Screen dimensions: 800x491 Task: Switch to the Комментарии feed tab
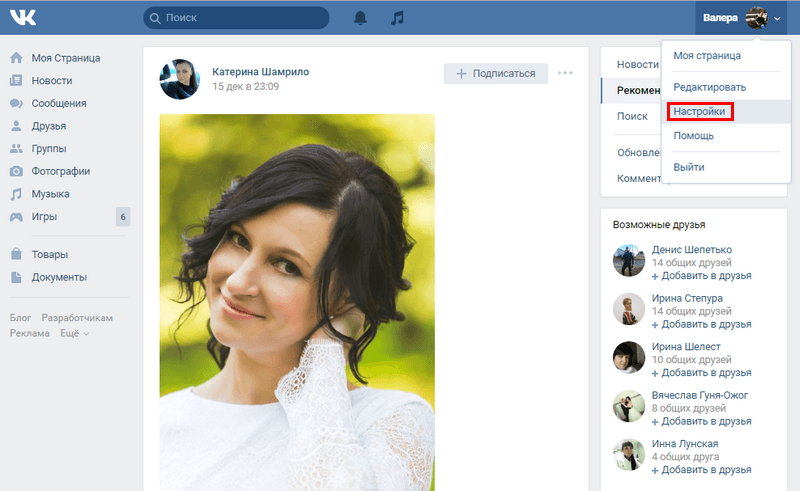pyautogui.click(x=639, y=179)
